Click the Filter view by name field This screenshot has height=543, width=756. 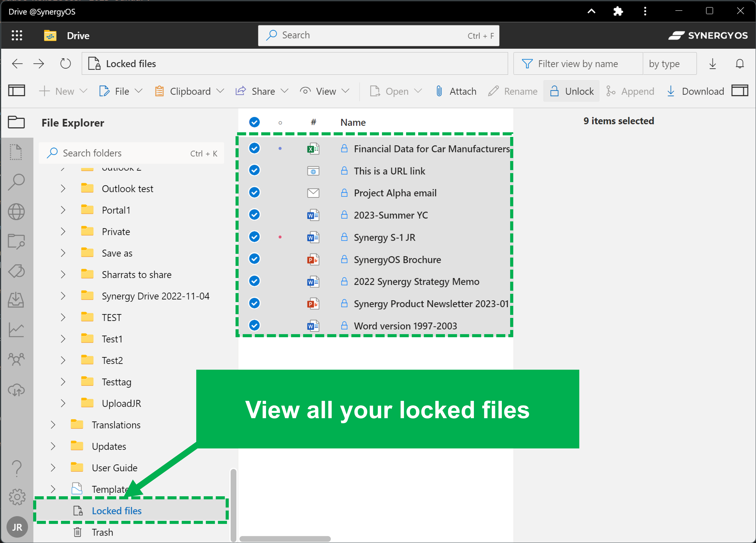tap(578, 63)
